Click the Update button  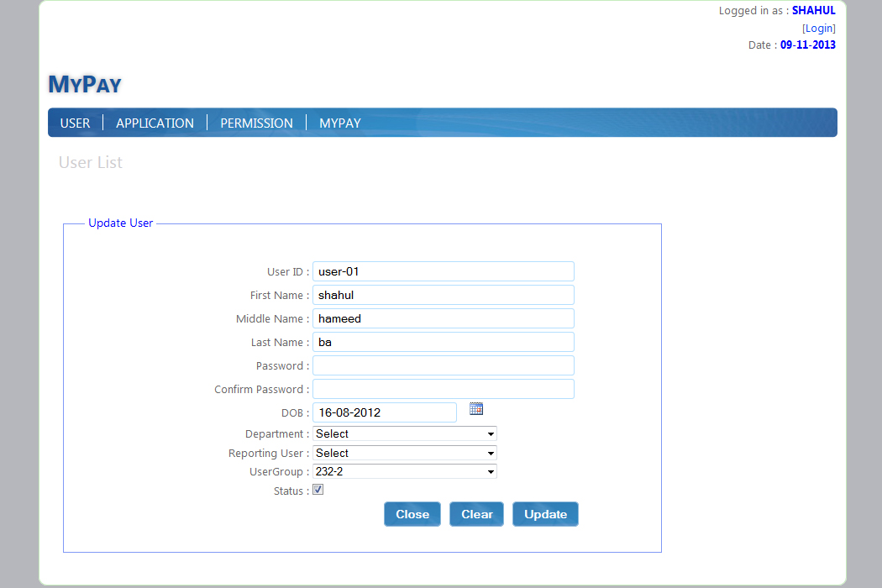[x=545, y=514]
